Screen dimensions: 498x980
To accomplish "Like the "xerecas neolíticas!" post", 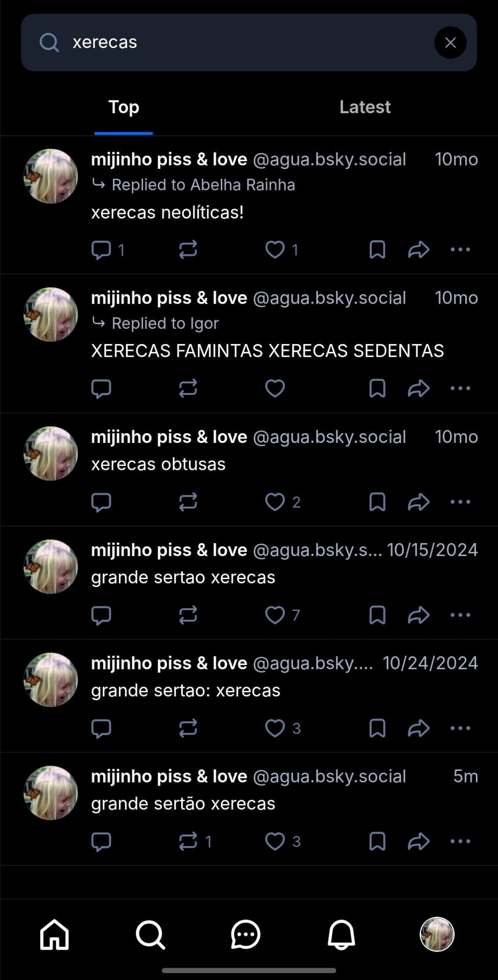I will 275,249.
